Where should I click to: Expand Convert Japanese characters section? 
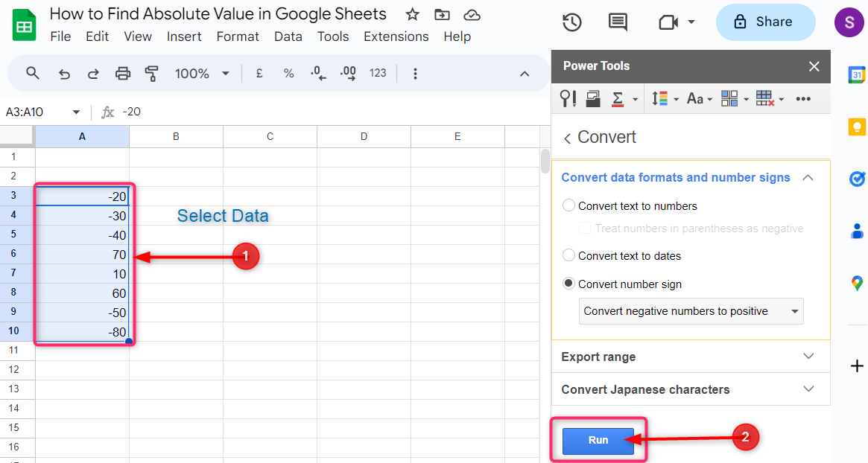690,389
